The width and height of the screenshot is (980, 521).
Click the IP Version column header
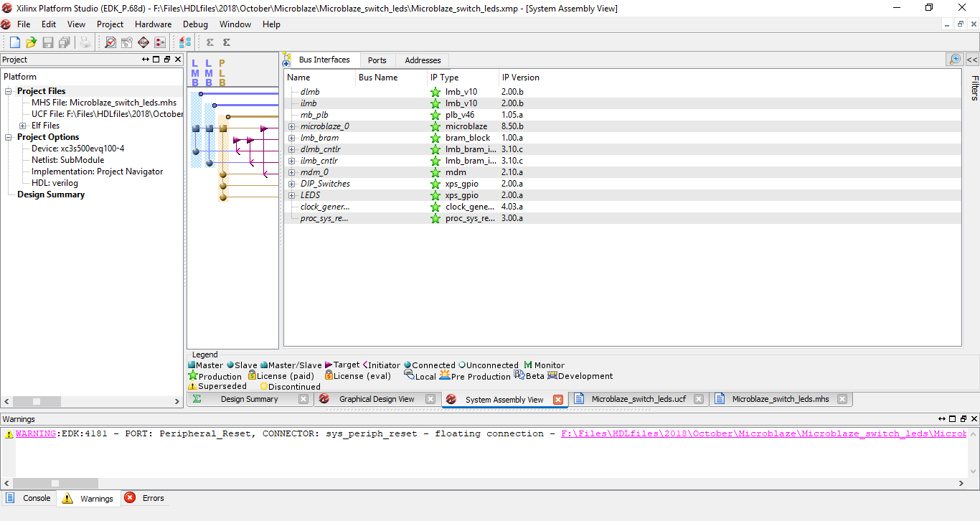point(521,78)
